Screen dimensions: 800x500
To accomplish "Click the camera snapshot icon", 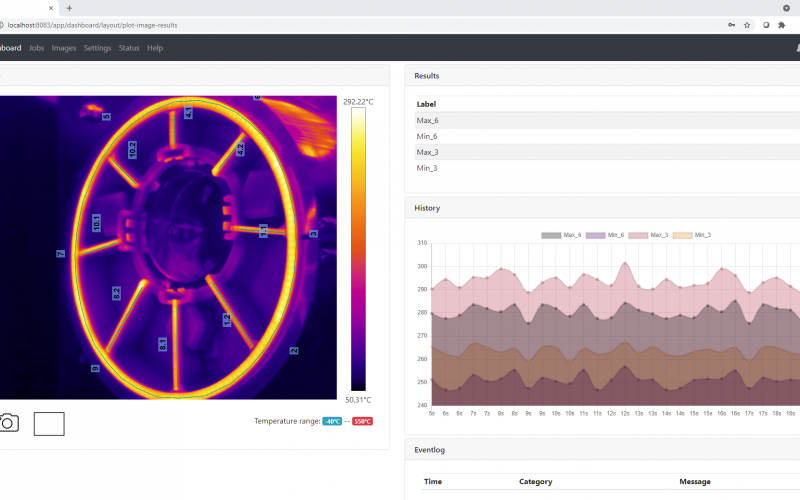I will (9, 423).
